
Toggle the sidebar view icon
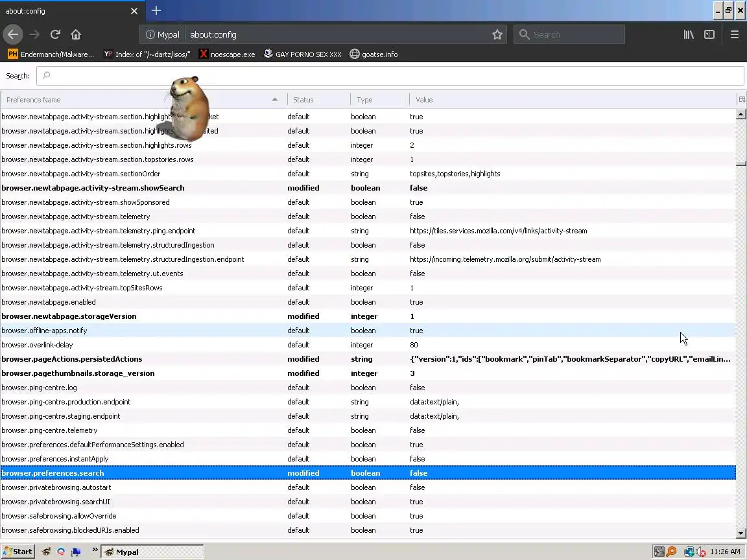[709, 34]
